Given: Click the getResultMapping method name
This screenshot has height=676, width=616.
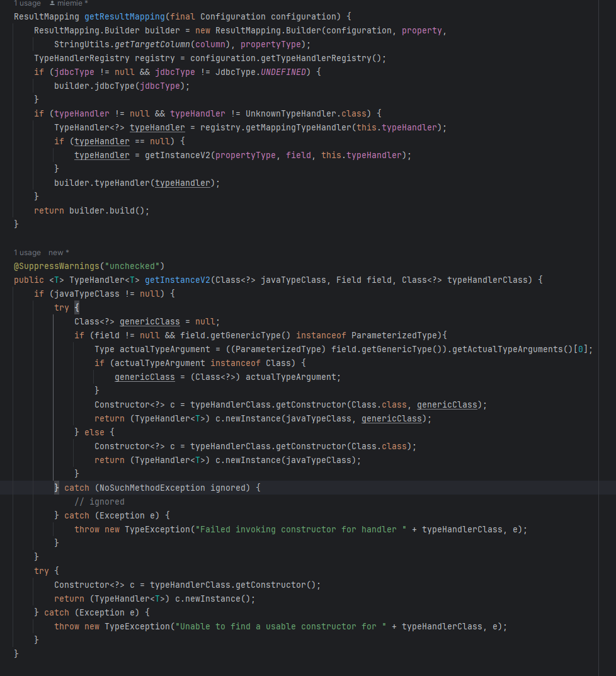Looking at the screenshot, I should (124, 16).
